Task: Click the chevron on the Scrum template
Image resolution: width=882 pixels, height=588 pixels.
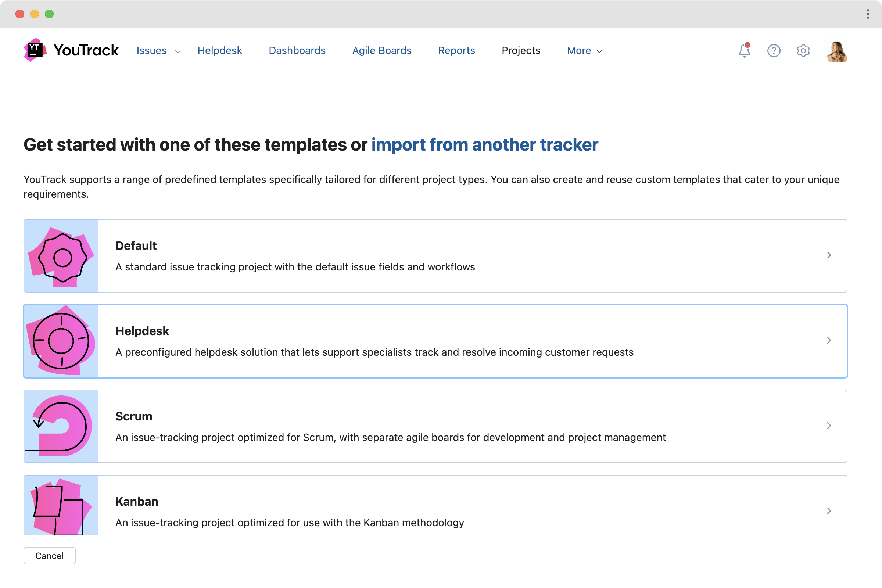Action: point(829,426)
